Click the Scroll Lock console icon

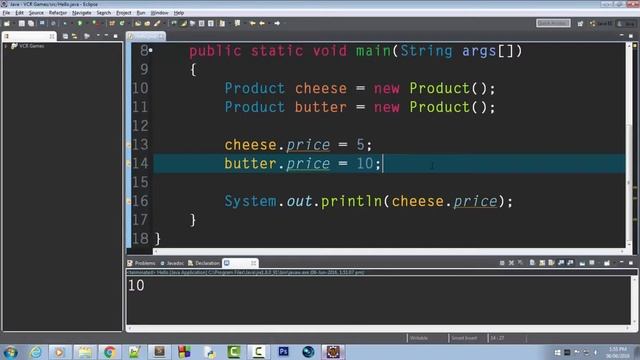(542, 263)
